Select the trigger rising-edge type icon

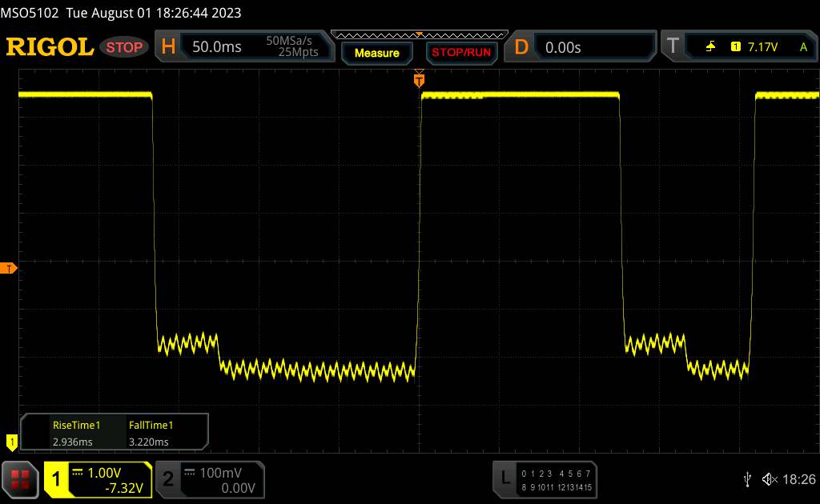(x=710, y=47)
